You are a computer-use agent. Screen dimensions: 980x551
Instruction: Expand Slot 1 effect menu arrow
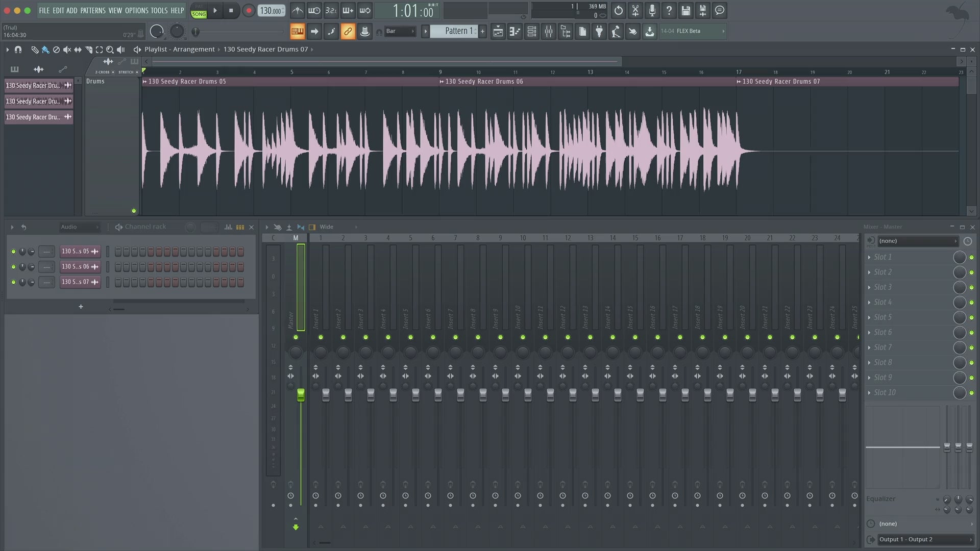pos(869,258)
